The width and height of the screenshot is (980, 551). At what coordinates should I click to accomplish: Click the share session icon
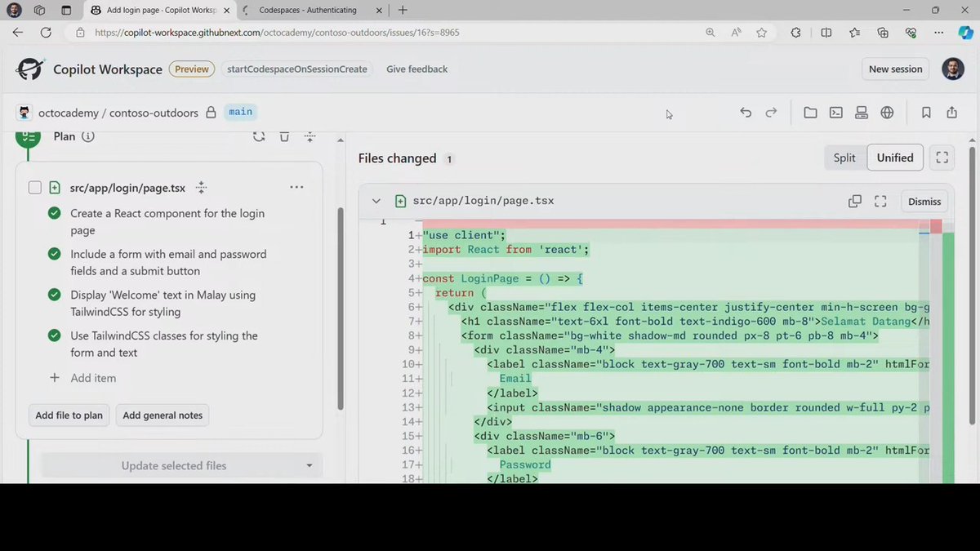(951, 113)
